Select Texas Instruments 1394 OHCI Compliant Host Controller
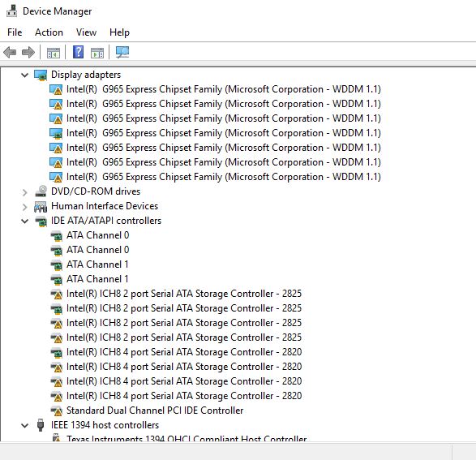Viewport: 476px width, 460px height. tap(187, 438)
